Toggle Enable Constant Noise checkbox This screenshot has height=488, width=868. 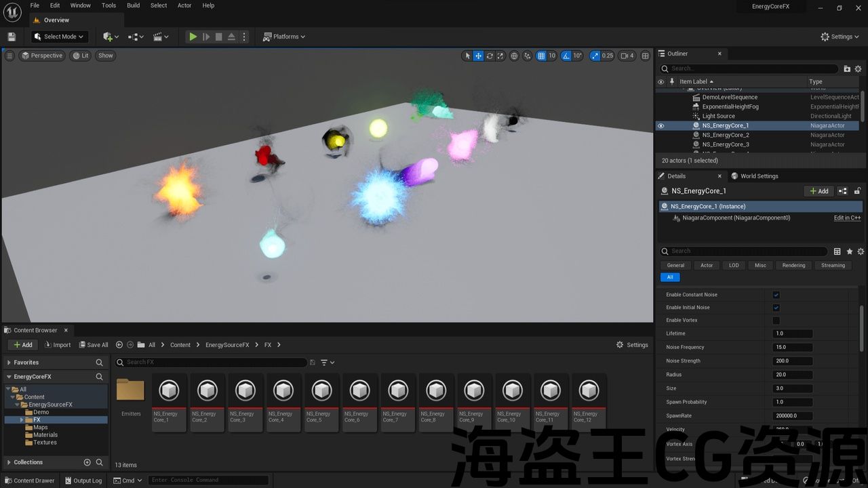776,295
